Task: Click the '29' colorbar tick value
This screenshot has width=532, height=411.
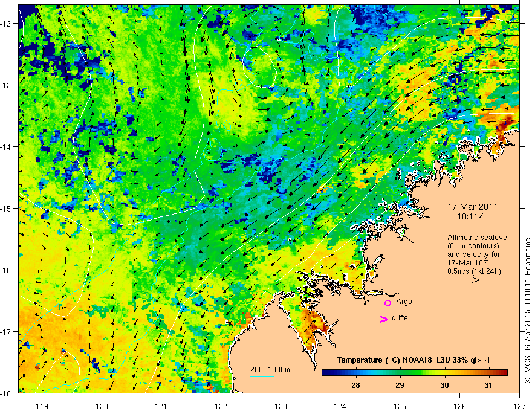Action: pos(400,385)
